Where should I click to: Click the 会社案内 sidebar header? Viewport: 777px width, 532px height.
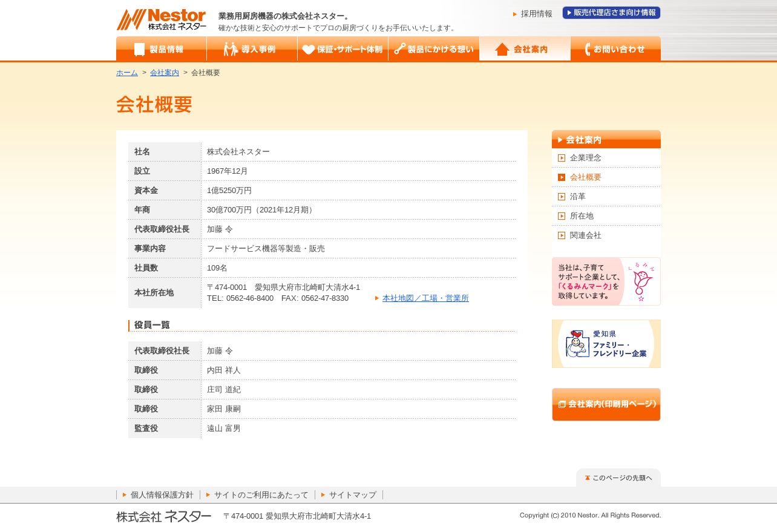[x=606, y=139]
